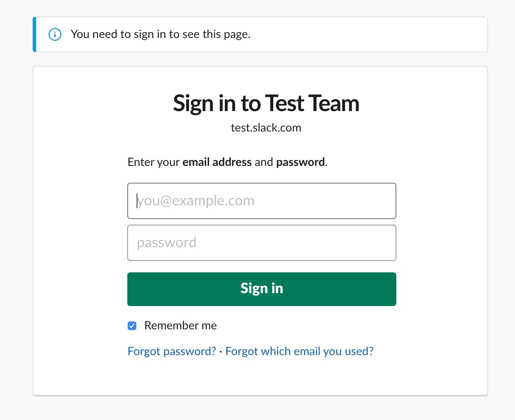Click the green Sign in button

[262, 289]
